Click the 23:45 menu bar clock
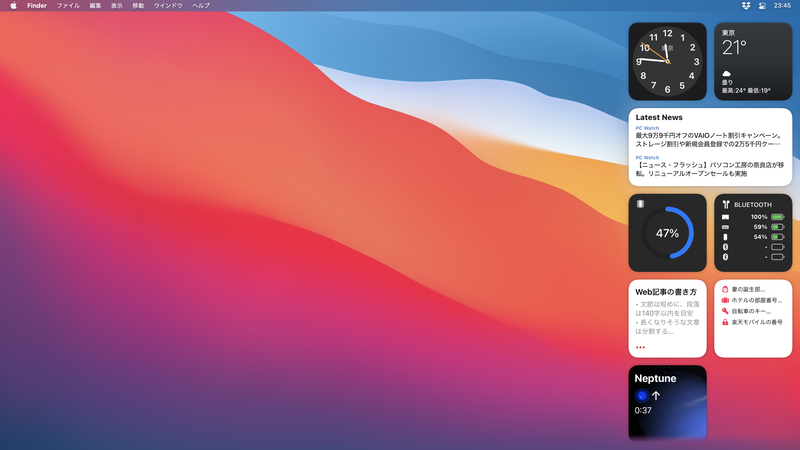The width and height of the screenshot is (800, 450). point(782,6)
